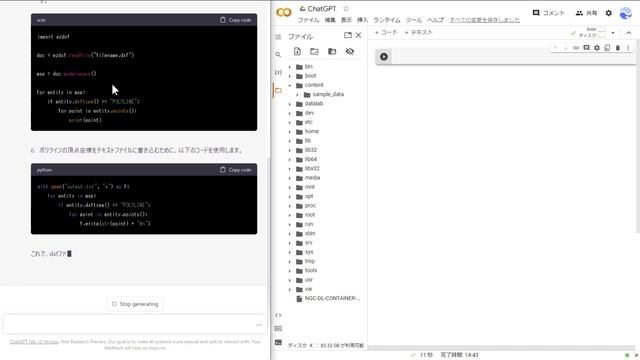
Task: Collapse the Colab header with chevron
Action: pyautogui.click(x=629, y=33)
